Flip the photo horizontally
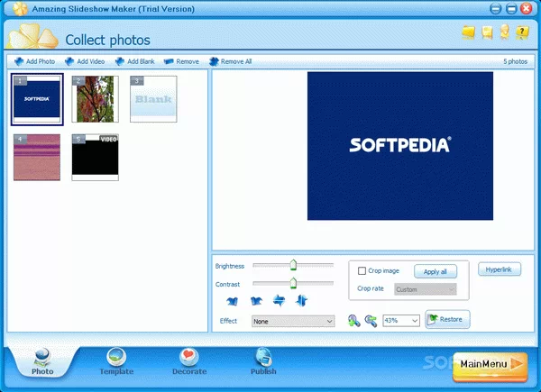Screen dimensions: 541x392 pos(279,300)
